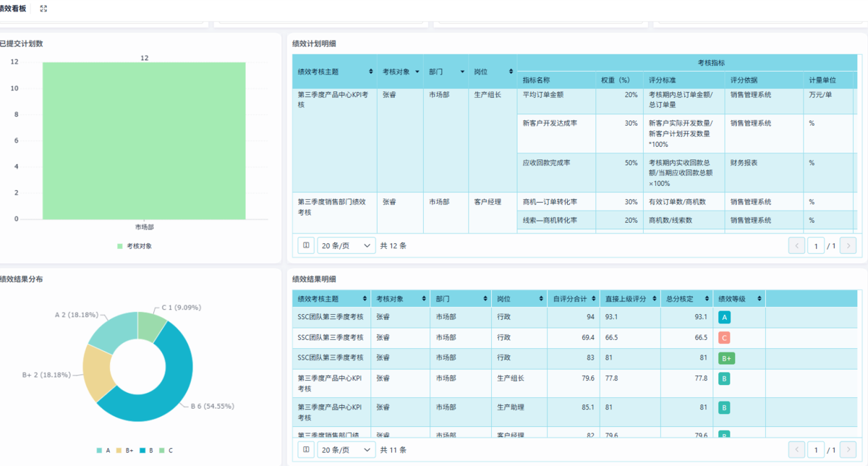Click the C grade badge in results table
This screenshot has height=466, width=868.
[x=725, y=337]
